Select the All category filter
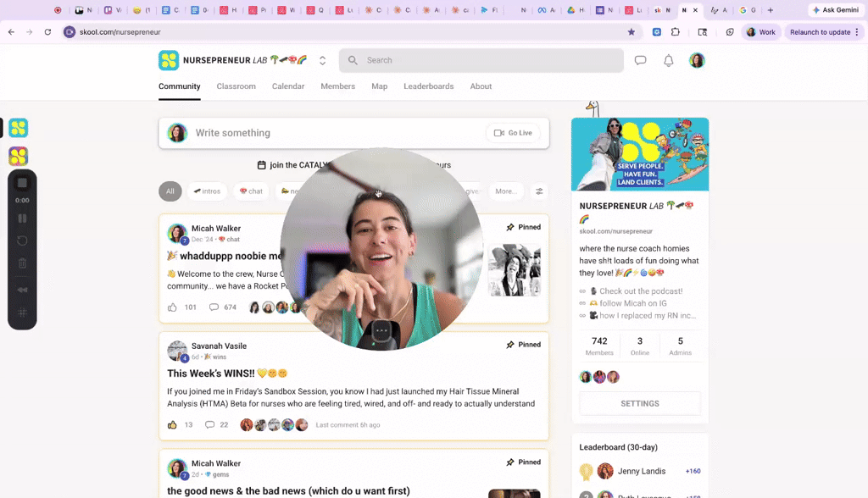 click(170, 191)
